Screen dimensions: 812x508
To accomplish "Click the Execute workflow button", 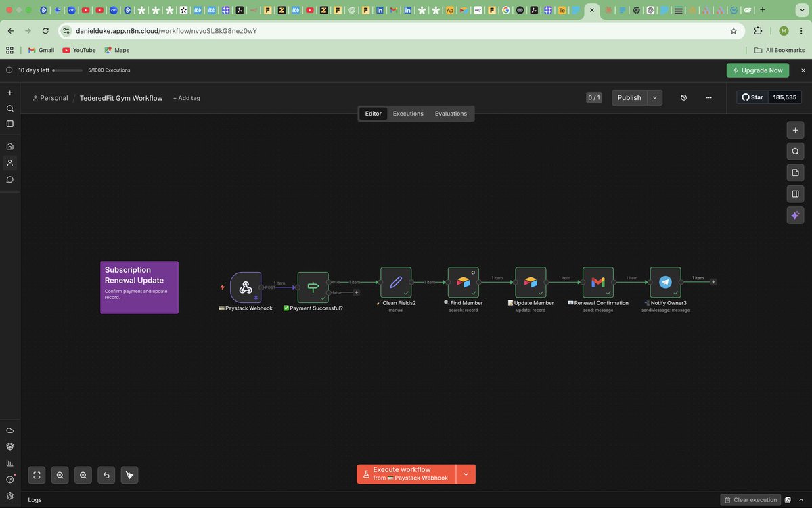I will coord(407,474).
